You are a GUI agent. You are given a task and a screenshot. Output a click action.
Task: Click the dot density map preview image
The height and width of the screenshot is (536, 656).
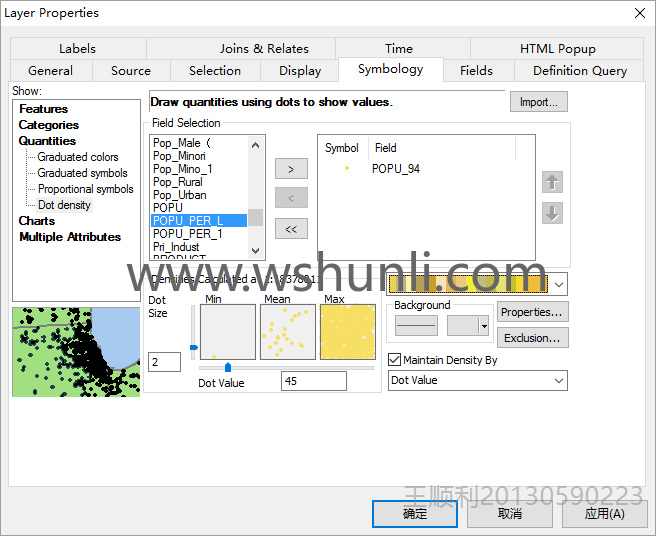point(76,352)
